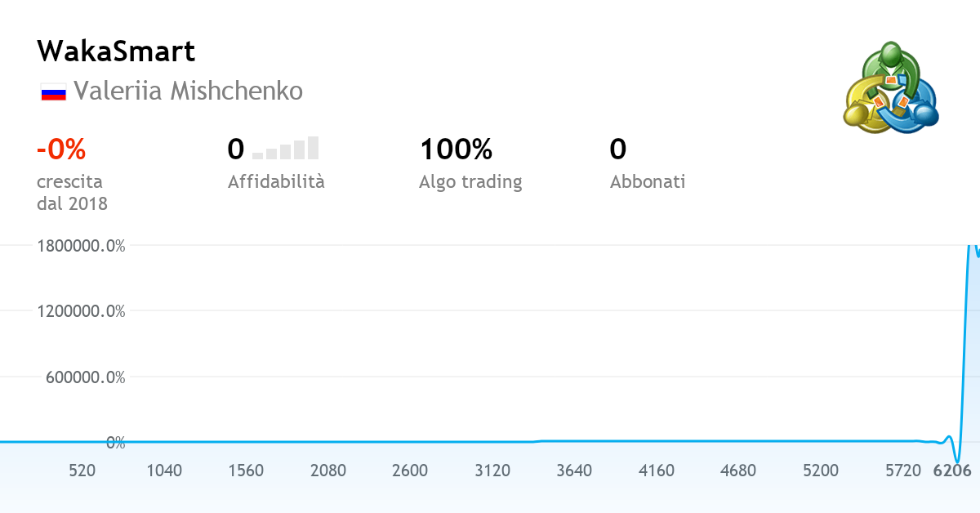The width and height of the screenshot is (980, 513).
Task: Click the 'crescita dal 2018' label
Action: [x=72, y=192]
